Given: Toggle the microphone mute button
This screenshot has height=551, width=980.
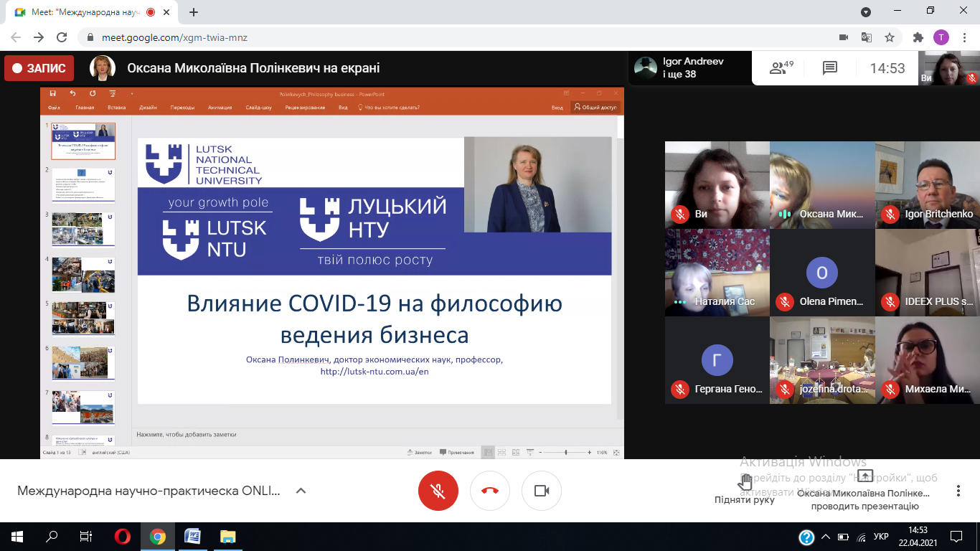Looking at the screenshot, I should [438, 491].
